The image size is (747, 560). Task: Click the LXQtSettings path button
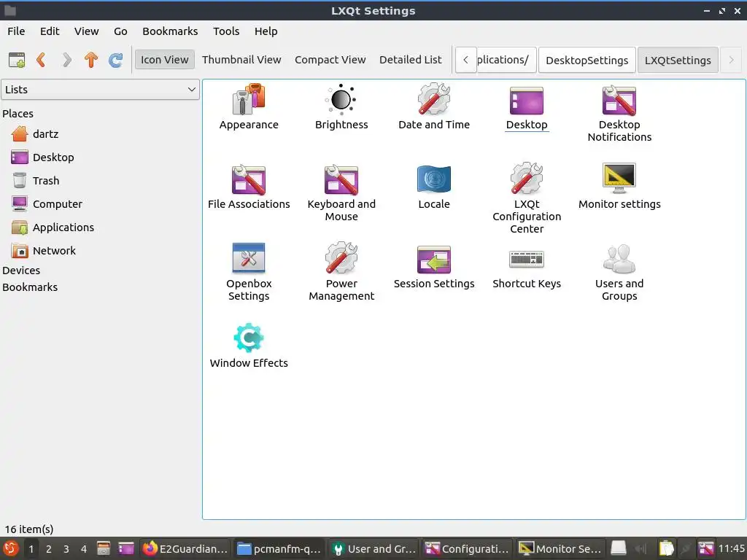coord(678,60)
